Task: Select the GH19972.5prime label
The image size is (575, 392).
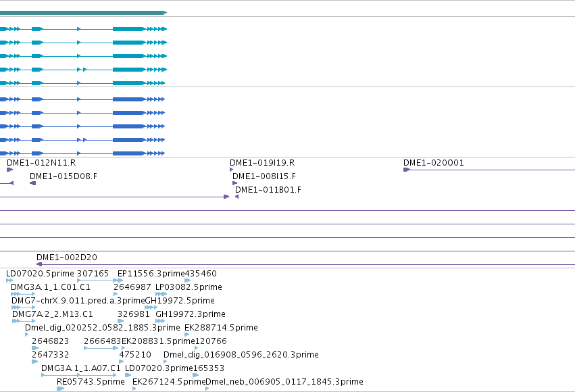Action: pyautogui.click(x=180, y=301)
